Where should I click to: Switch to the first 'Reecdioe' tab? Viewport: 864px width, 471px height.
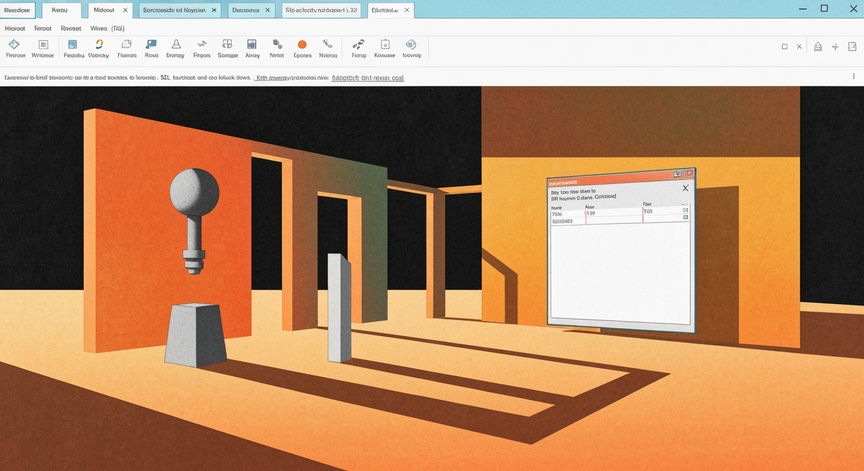(x=17, y=10)
